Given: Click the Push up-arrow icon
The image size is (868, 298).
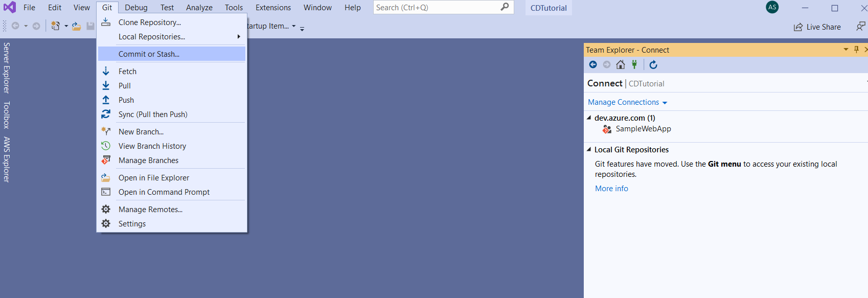Looking at the screenshot, I should click(x=106, y=100).
